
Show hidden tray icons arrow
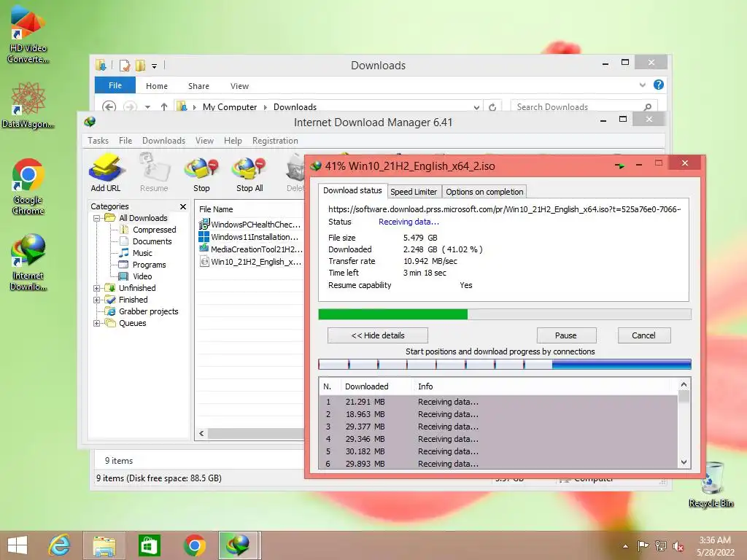coord(625,547)
